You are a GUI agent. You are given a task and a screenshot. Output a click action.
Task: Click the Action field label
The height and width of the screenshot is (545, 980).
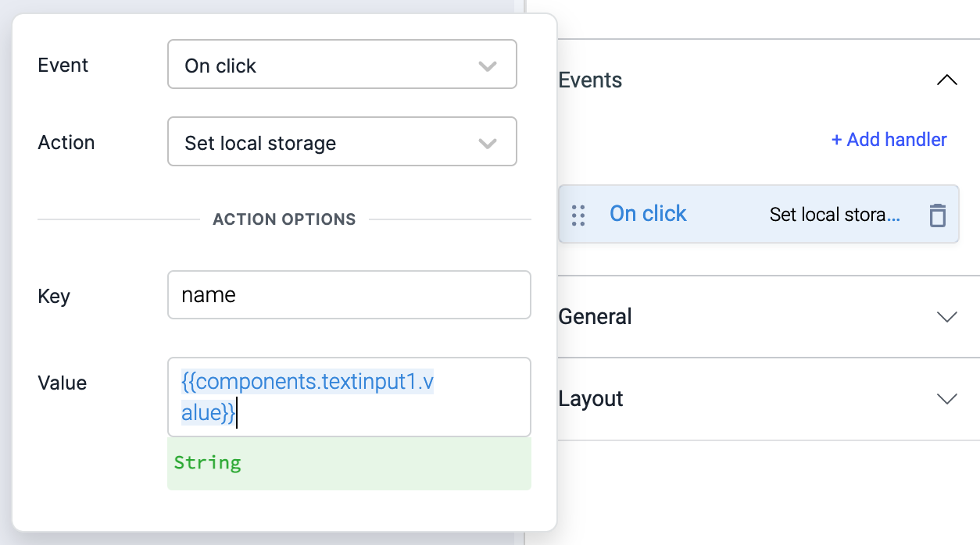pos(66,143)
